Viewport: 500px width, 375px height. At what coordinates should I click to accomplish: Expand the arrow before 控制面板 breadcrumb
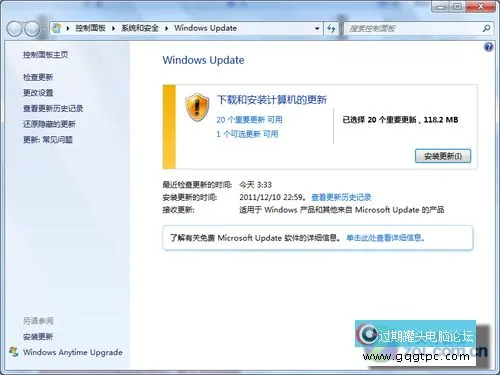point(68,28)
